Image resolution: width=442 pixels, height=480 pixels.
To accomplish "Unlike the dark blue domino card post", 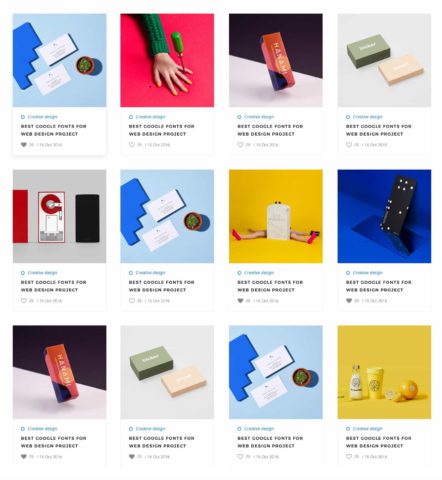I will point(349,301).
